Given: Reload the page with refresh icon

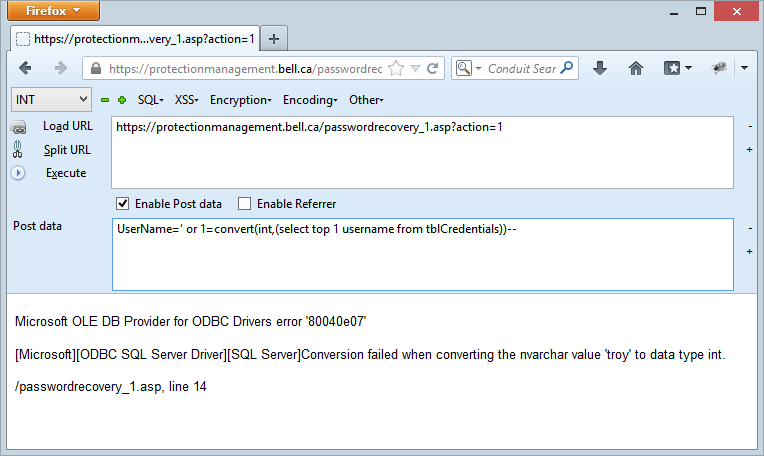Looking at the screenshot, I should tap(432, 68).
